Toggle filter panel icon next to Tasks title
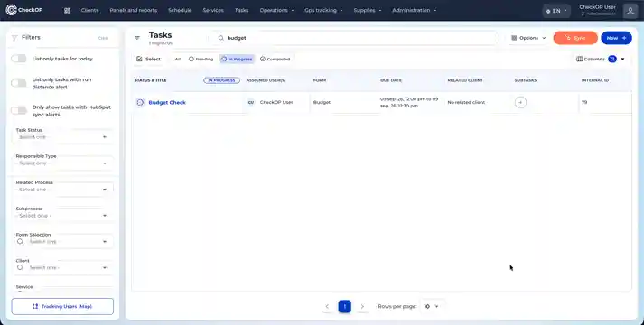The image size is (644, 325). pos(137,38)
